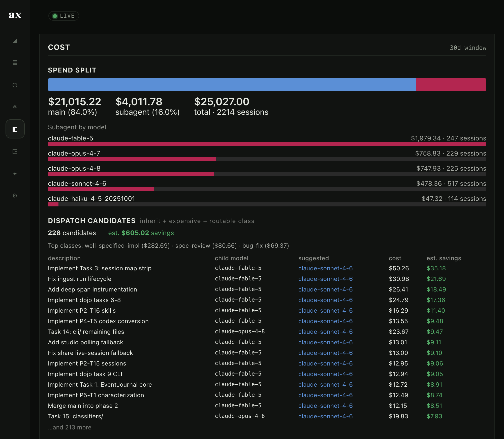Viewport: 504px width, 439px height.
Task: Click the claude-opus-4-8 spend bar
Action: pyautogui.click(x=267, y=174)
